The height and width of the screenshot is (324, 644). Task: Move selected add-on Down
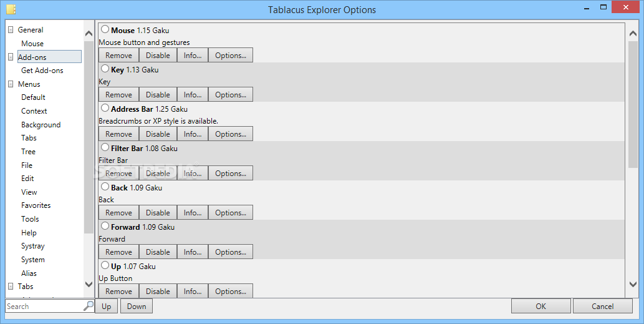coord(137,306)
